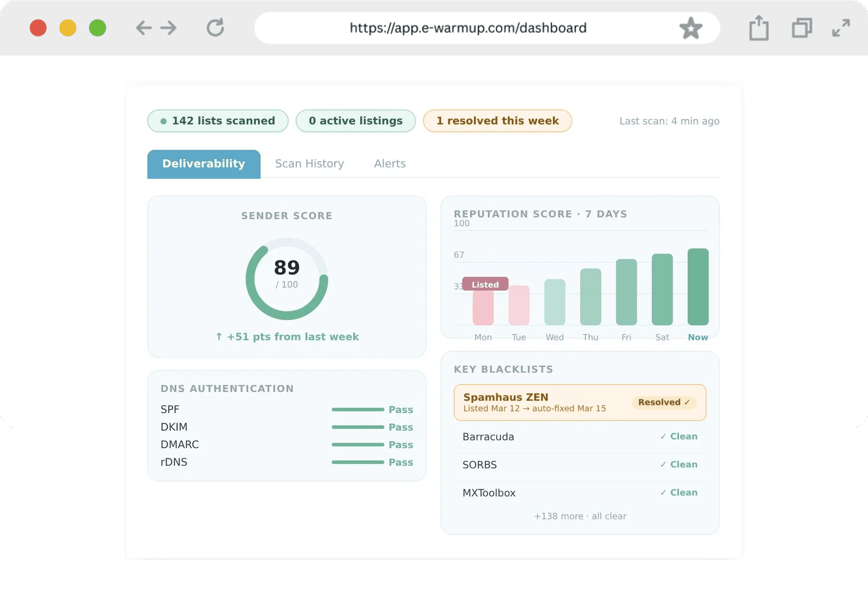868x596 pixels.
Task: Click the SORBS blacklist row
Action: pyautogui.click(x=580, y=464)
